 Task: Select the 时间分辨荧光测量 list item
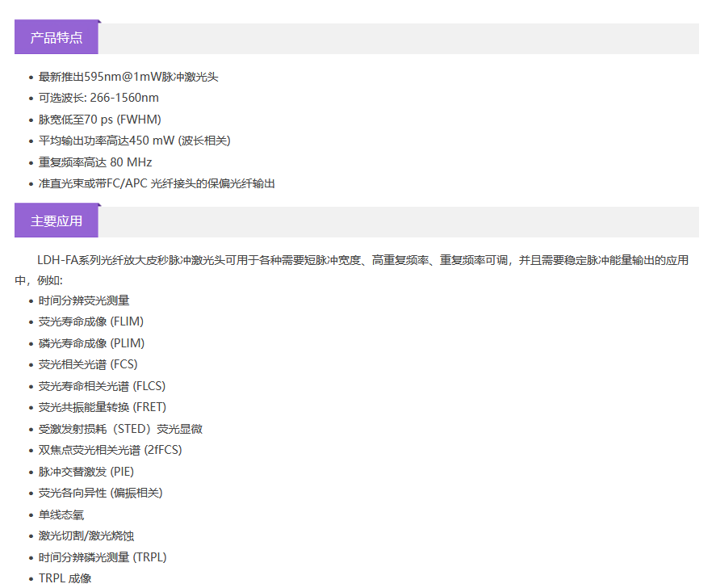(x=84, y=300)
